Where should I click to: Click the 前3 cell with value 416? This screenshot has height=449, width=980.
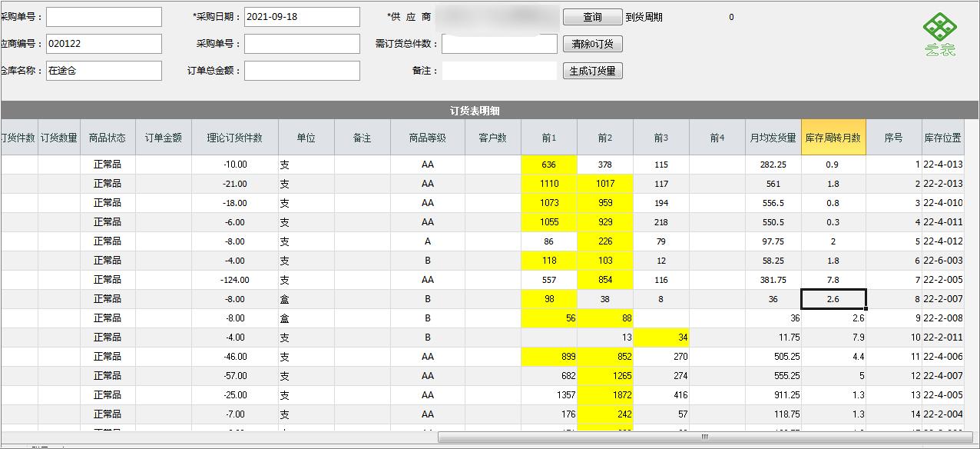(661, 395)
